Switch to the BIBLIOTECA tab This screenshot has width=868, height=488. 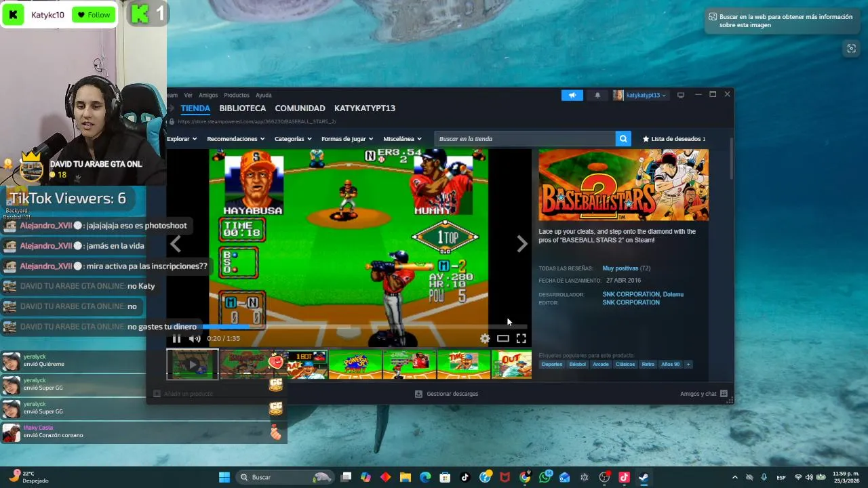click(x=243, y=108)
